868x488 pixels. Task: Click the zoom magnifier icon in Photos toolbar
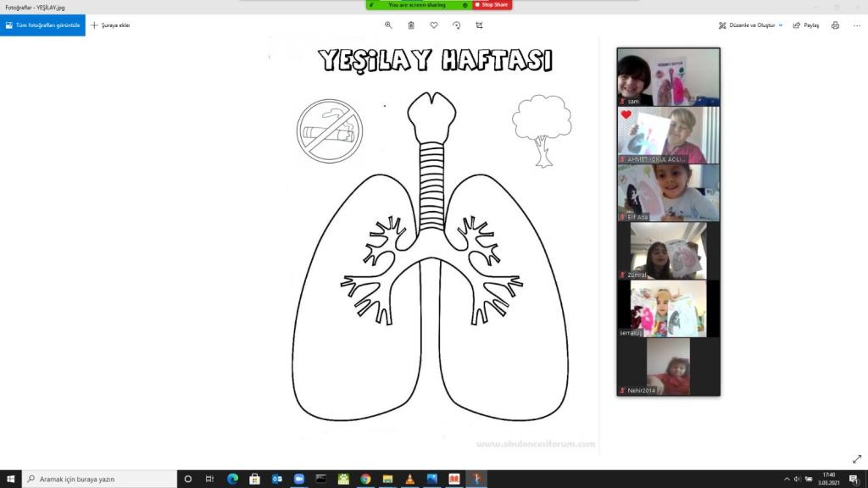coord(388,25)
